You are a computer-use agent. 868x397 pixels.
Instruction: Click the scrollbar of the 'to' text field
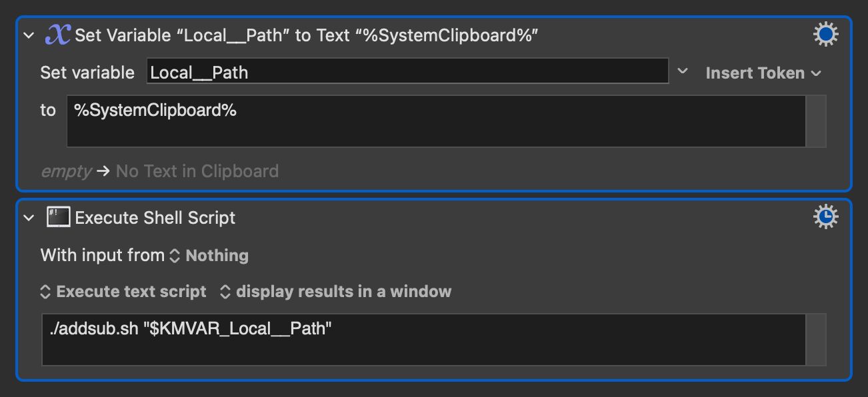coord(816,121)
